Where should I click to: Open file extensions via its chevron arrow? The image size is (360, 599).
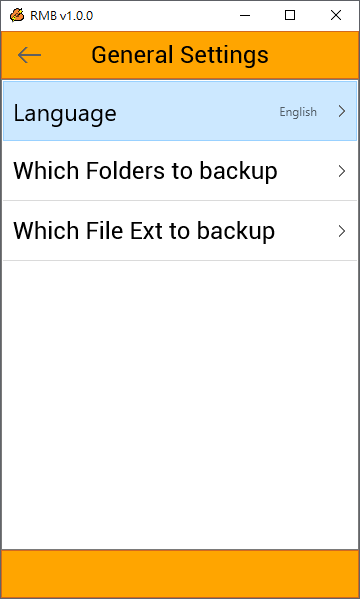tap(342, 231)
